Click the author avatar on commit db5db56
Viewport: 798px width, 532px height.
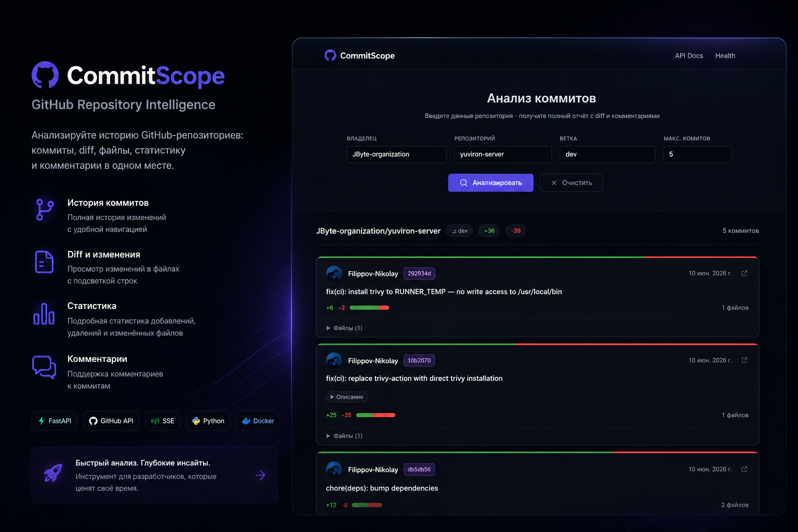(x=334, y=469)
